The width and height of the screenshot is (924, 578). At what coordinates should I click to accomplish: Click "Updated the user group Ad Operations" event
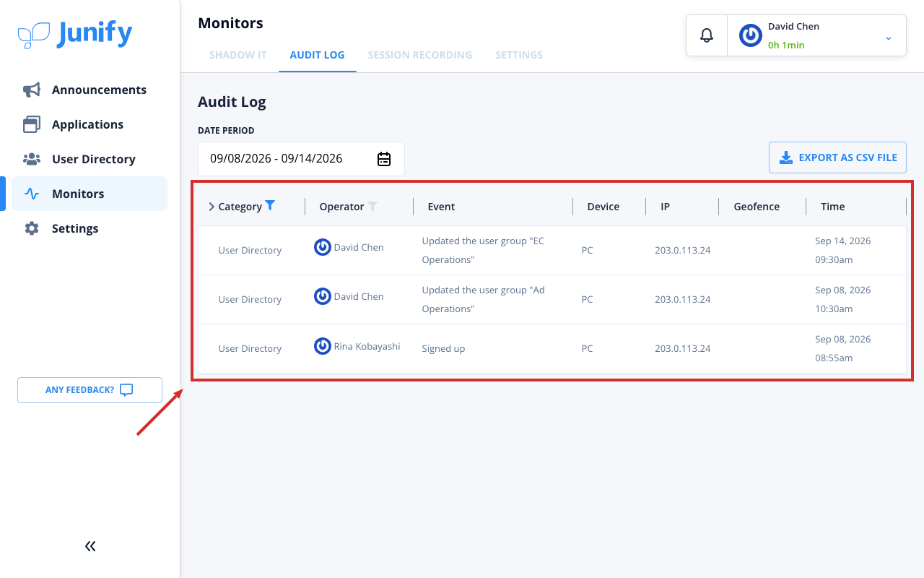click(483, 299)
